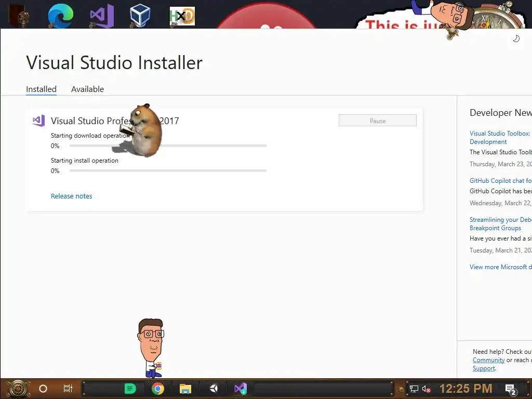Open the VirtualBox cube desktop icon

point(140,15)
